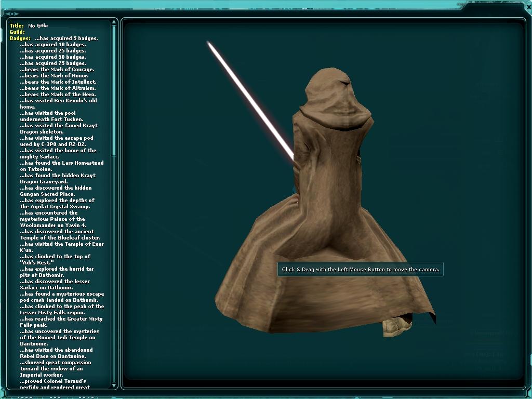Select the Temple of Exar K'un badge

click(62, 247)
